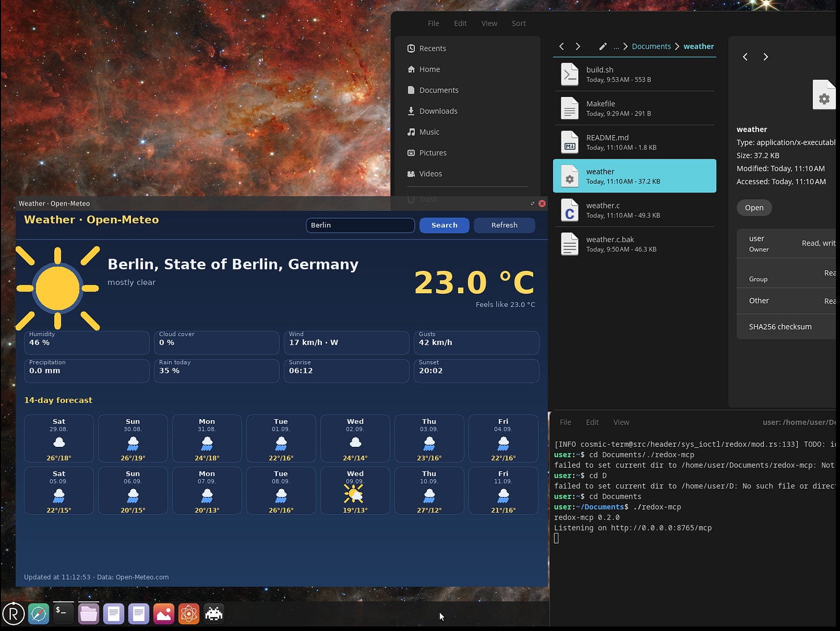
Task: Click the Gusts 42 km/h card
Action: (477, 343)
